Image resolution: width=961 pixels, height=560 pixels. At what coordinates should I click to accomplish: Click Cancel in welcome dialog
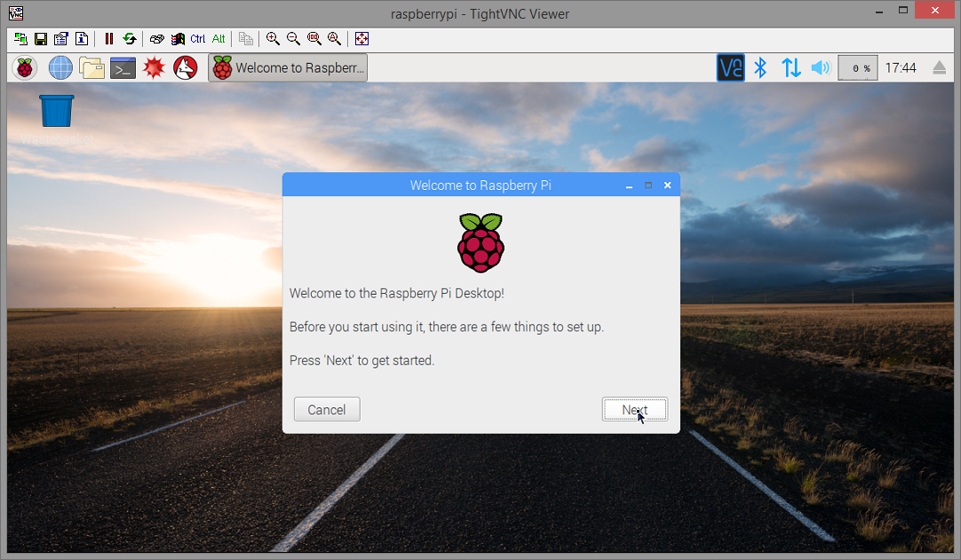[327, 409]
